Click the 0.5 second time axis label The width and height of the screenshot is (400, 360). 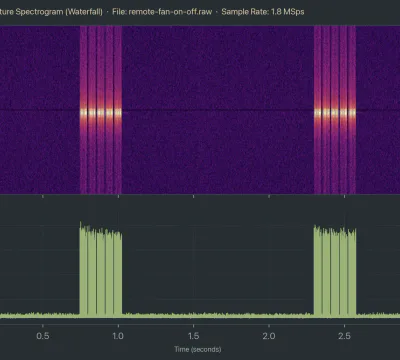(x=43, y=335)
